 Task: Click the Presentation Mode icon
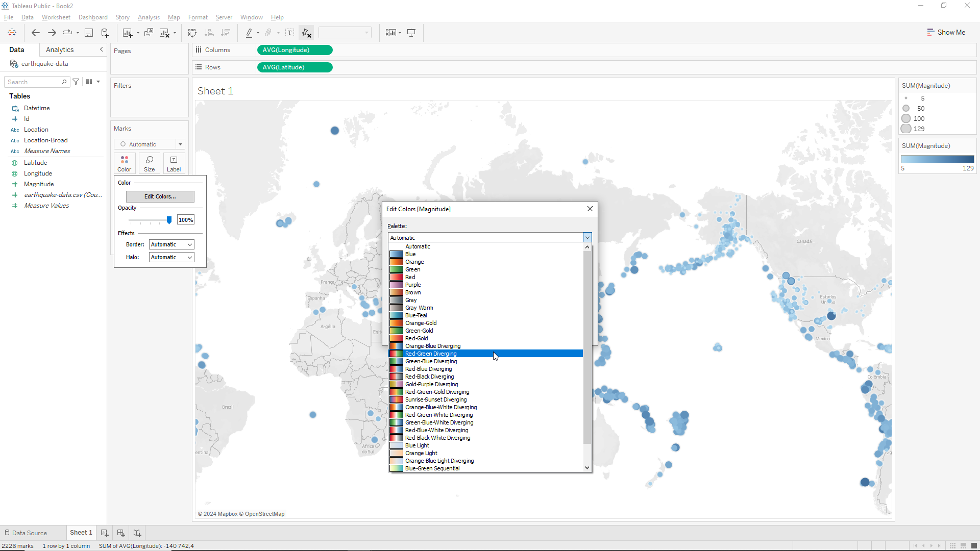click(411, 33)
